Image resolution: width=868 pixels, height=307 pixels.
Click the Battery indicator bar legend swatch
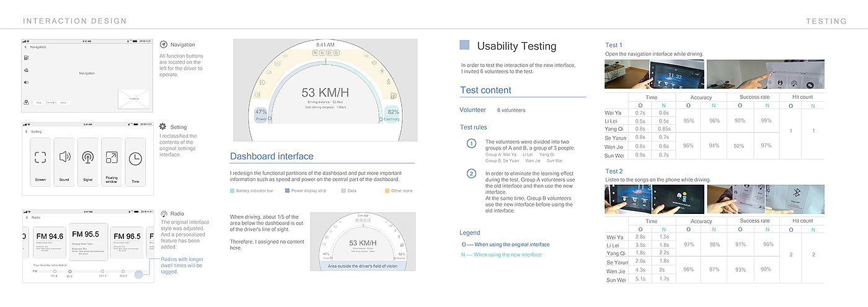(x=232, y=190)
